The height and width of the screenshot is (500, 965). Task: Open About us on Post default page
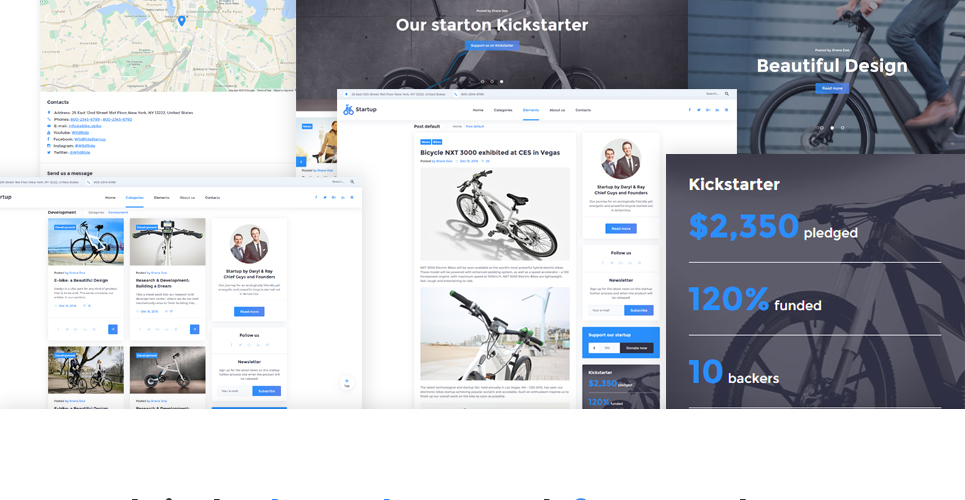click(557, 110)
